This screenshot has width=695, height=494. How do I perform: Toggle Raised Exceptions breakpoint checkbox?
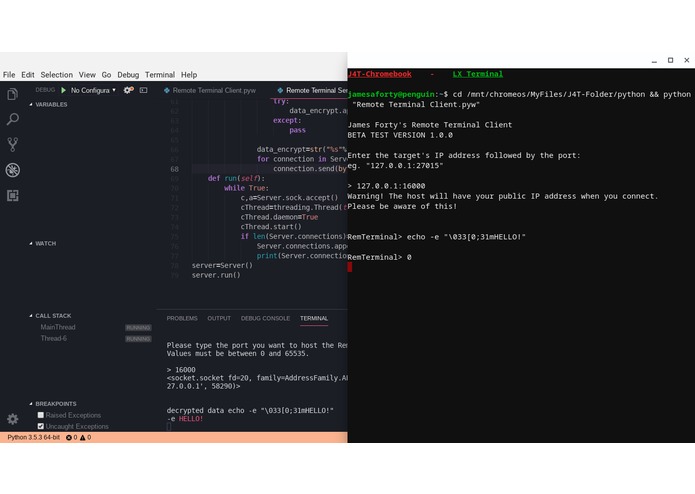(41, 415)
